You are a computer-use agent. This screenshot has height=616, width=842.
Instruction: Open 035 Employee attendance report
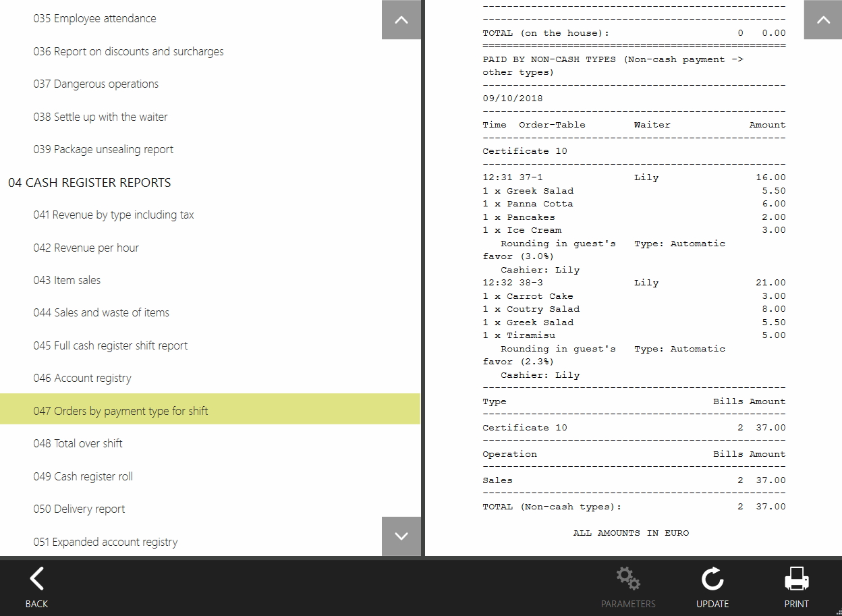[x=94, y=19]
